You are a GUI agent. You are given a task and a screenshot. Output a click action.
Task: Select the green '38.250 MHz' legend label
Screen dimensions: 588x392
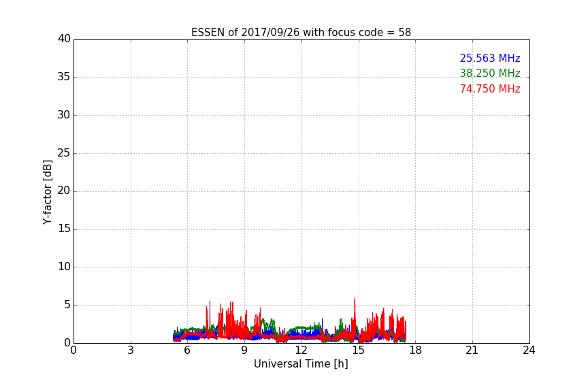tap(490, 73)
